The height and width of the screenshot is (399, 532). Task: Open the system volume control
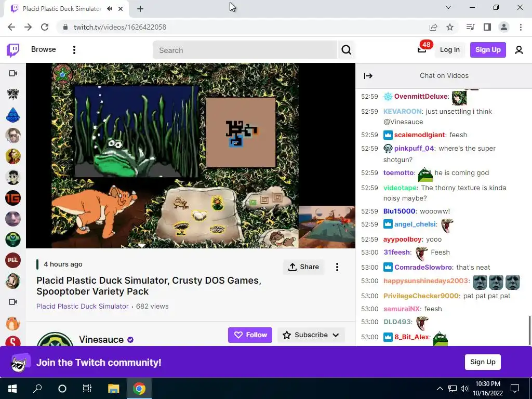coord(464,389)
